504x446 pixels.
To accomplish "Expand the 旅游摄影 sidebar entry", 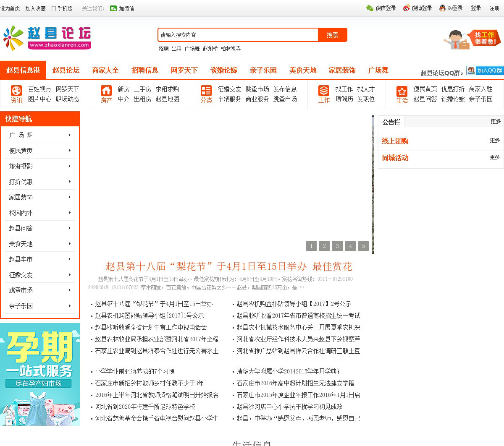I will point(40,166).
